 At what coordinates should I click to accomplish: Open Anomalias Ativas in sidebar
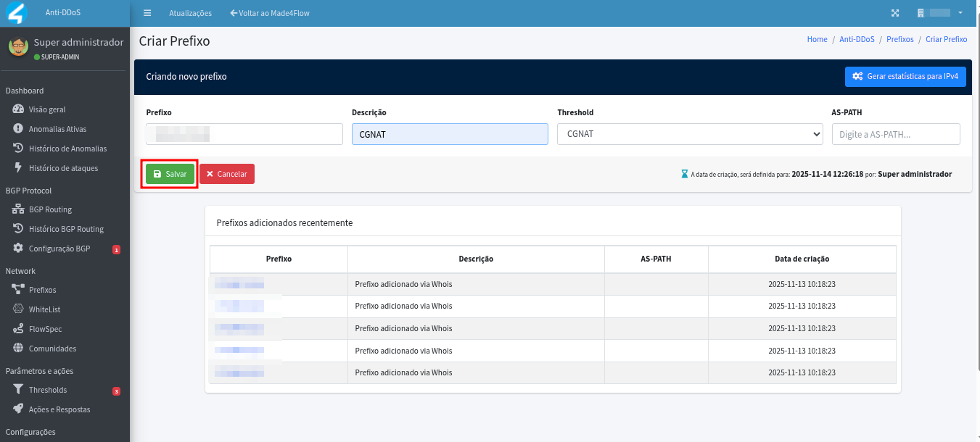pyautogui.click(x=57, y=129)
